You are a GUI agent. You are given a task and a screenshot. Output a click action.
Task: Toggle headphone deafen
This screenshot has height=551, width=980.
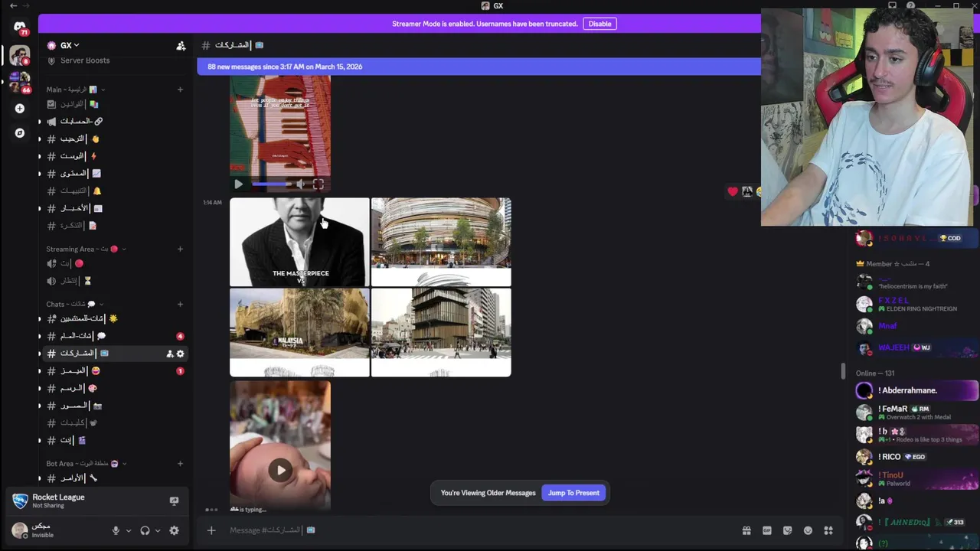pos(145,530)
